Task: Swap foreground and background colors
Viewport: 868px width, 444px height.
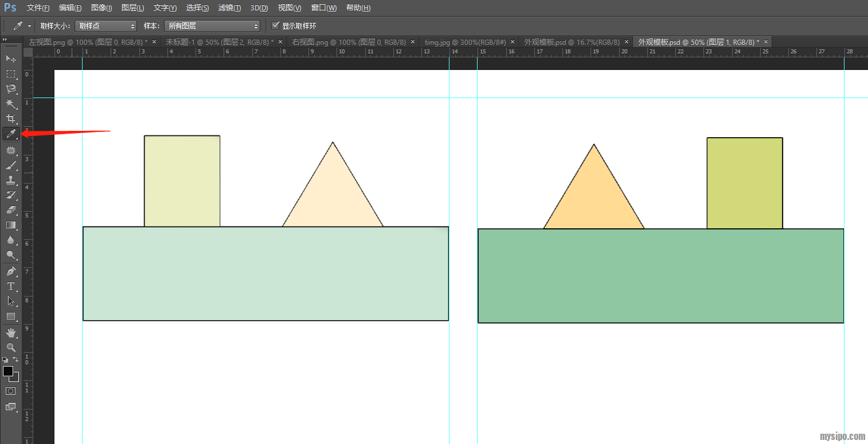Action: (16, 359)
